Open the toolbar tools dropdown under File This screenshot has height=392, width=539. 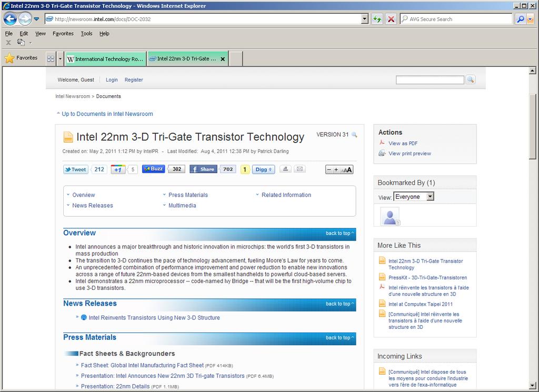[30, 43]
